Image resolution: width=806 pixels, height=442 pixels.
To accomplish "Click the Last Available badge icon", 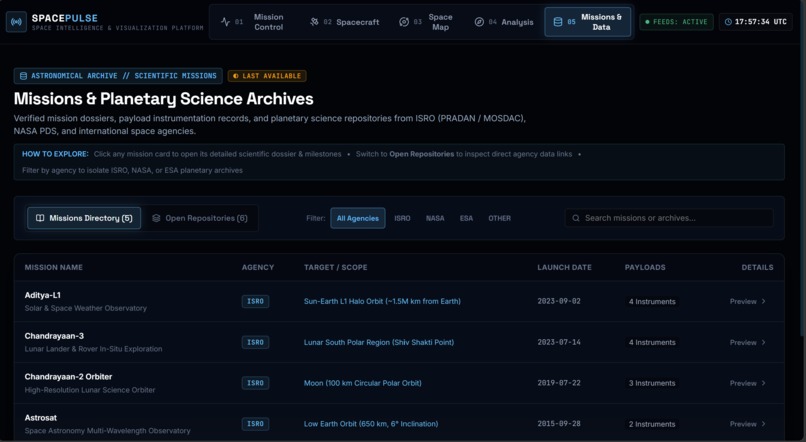I will [x=236, y=76].
